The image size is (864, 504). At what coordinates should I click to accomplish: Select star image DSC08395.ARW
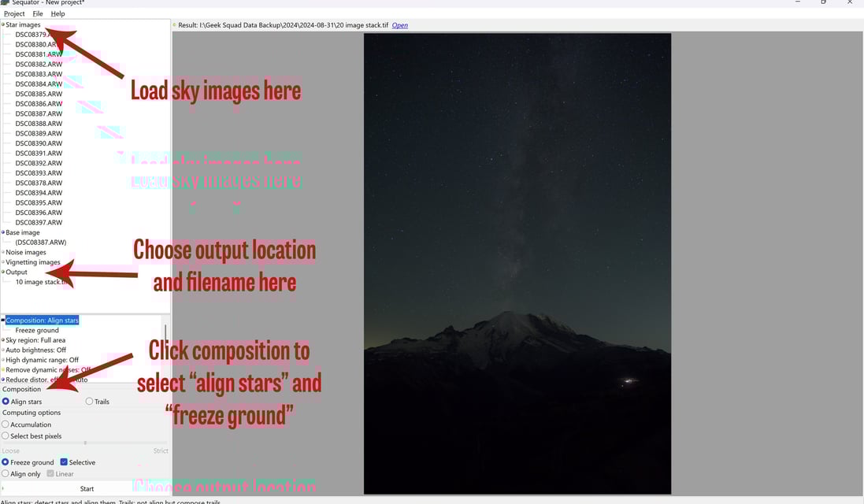click(x=39, y=203)
